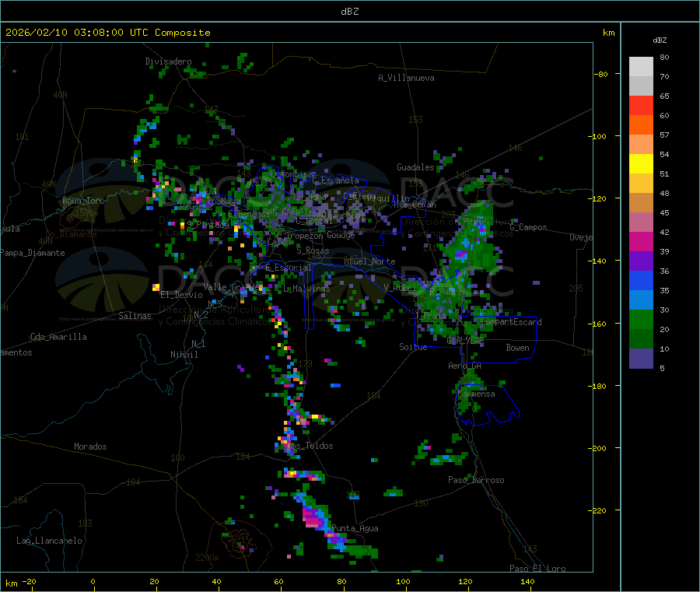Click the Los_Toldos label
Viewport: 700px width, 592px height.
(310, 446)
